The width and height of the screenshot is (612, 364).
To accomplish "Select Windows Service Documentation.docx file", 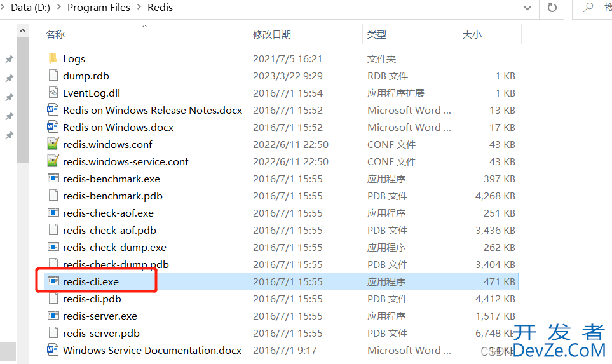I will click(152, 350).
